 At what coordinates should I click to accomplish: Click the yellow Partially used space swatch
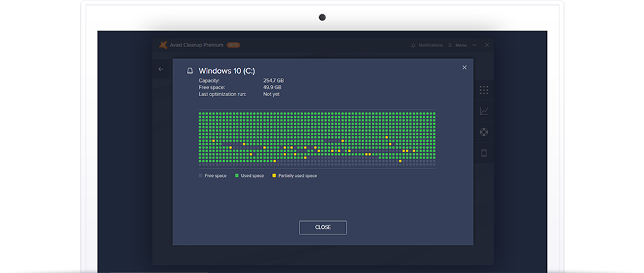click(274, 175)
